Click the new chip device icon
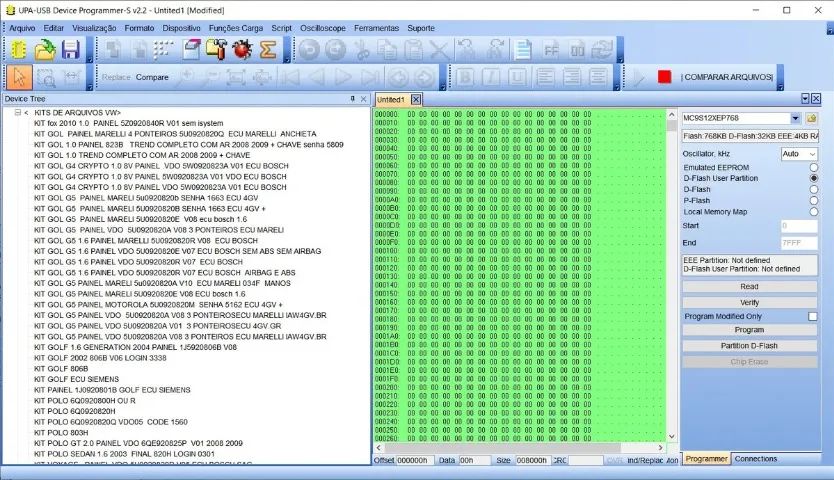This screenshot has width=834, height=480. (x=19, y=50)
